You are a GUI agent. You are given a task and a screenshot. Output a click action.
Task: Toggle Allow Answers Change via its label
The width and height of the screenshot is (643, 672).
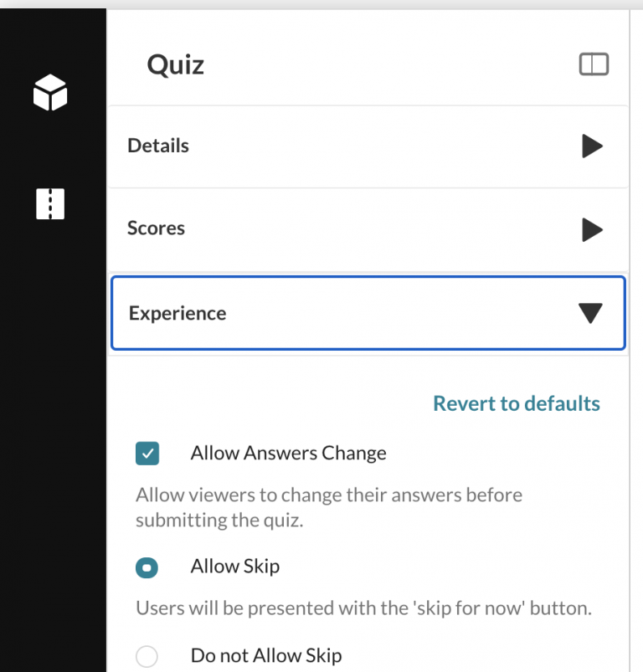[288, 453]
